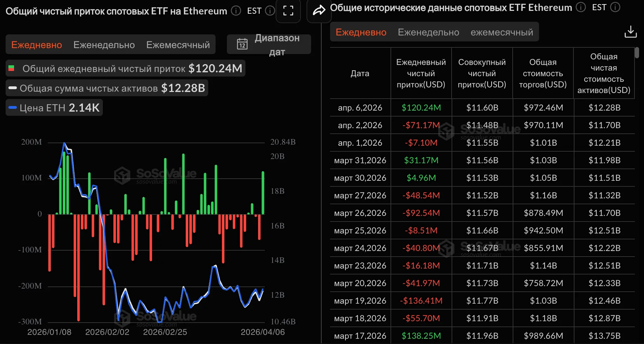Click info icon beside historical data title

[581, 7]
